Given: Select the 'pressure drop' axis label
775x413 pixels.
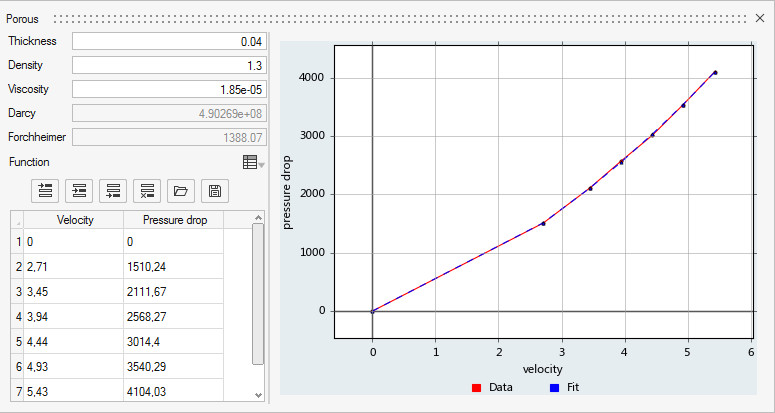Looking at the screenshot, I should pyautogui.click(x=288, y=192).
